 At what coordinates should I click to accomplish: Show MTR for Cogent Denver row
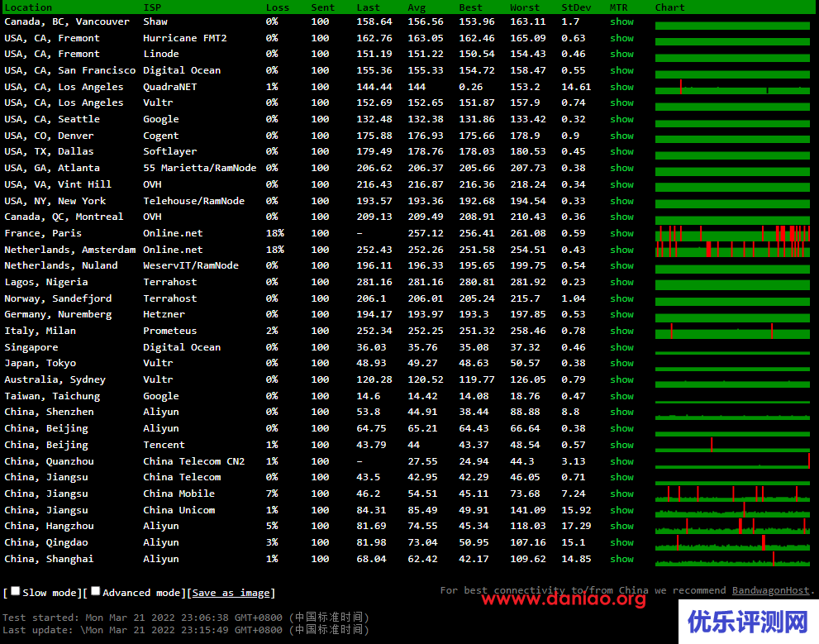(x=621, y=136)
